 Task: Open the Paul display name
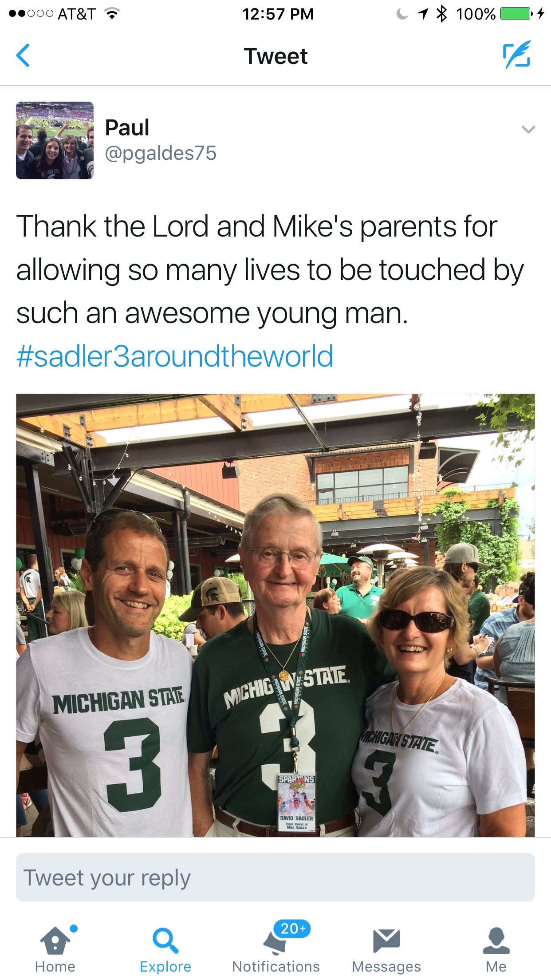point(127,128)
